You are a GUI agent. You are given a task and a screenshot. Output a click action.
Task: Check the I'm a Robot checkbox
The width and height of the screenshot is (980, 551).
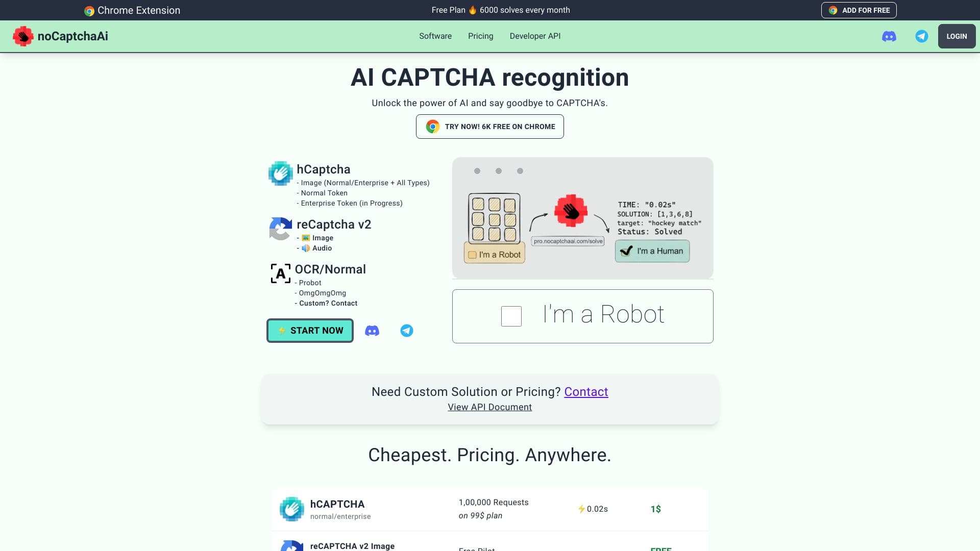point(511,316)
